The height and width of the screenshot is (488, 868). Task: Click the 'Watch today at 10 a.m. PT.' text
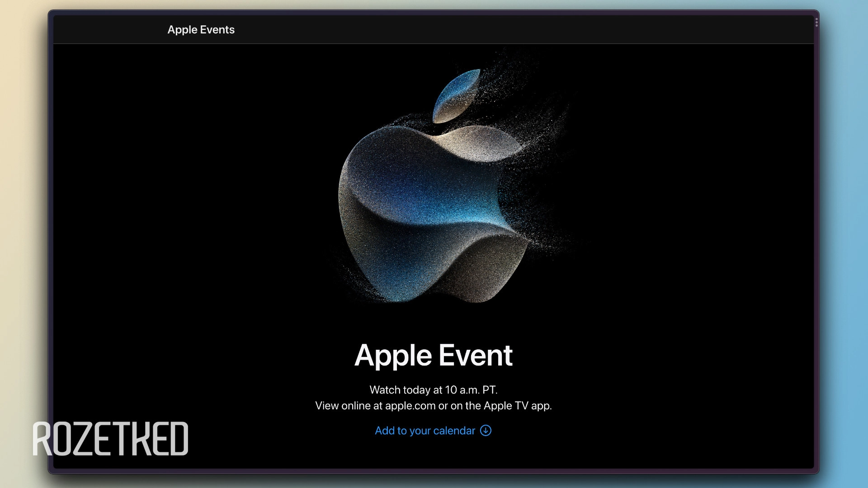[x=433, y=390]
